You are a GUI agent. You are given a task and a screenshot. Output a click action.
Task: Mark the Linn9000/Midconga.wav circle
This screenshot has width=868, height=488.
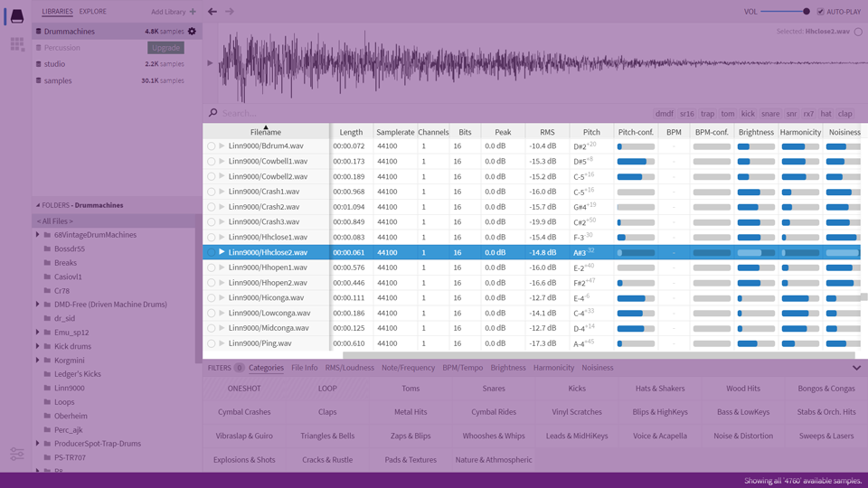click(212, 328)
